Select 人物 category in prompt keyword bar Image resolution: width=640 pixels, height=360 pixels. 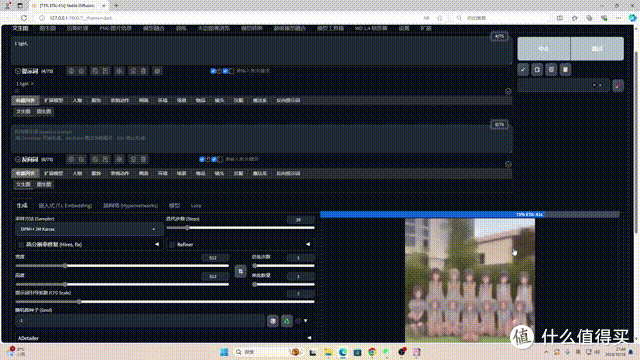pos(77,100)
